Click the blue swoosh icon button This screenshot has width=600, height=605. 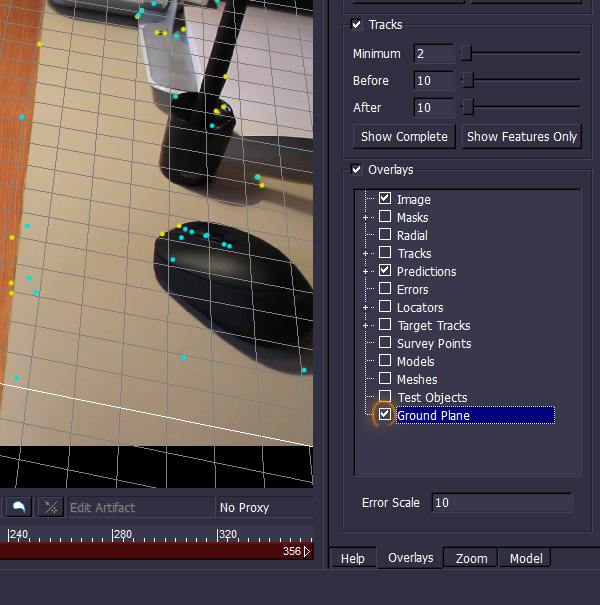point(19,507)
